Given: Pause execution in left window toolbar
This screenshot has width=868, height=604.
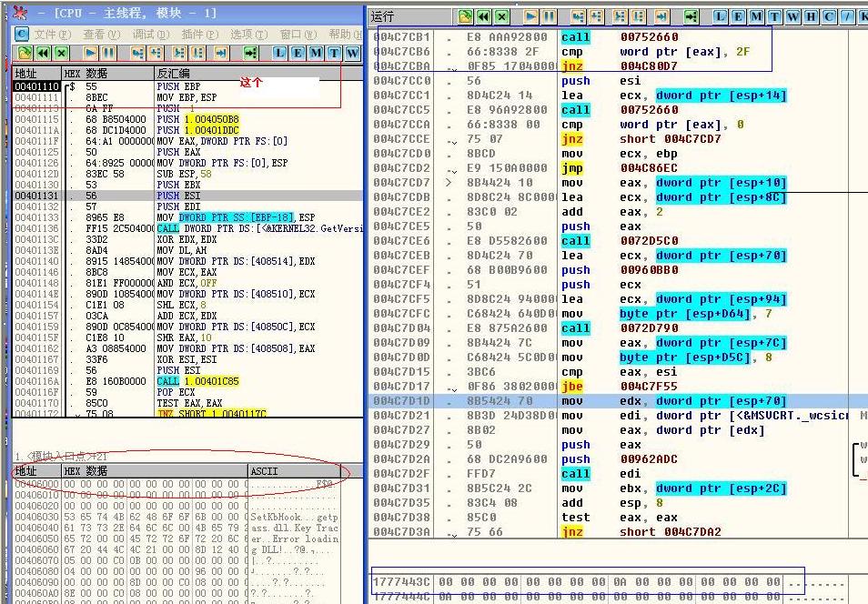Looking at the screenshot, I should (109, 53).
